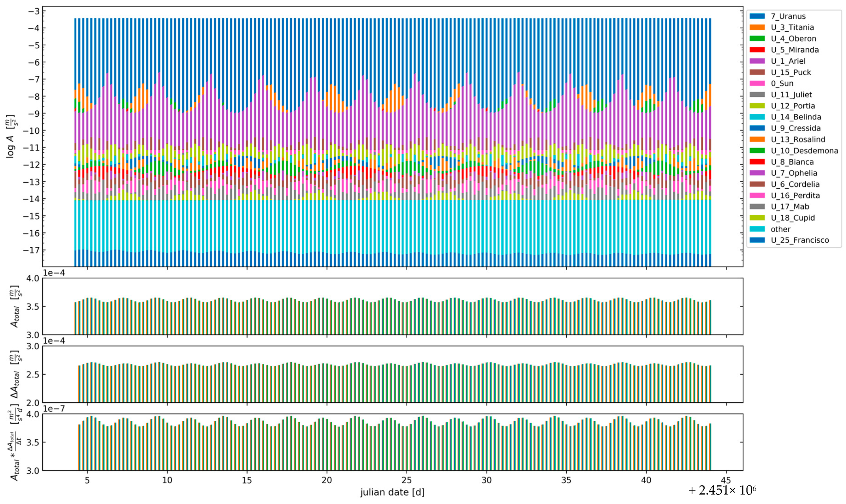Screen dimensions: 846x504
Task: Click the '30' x-axis tick label
Action: pos(487,480)
